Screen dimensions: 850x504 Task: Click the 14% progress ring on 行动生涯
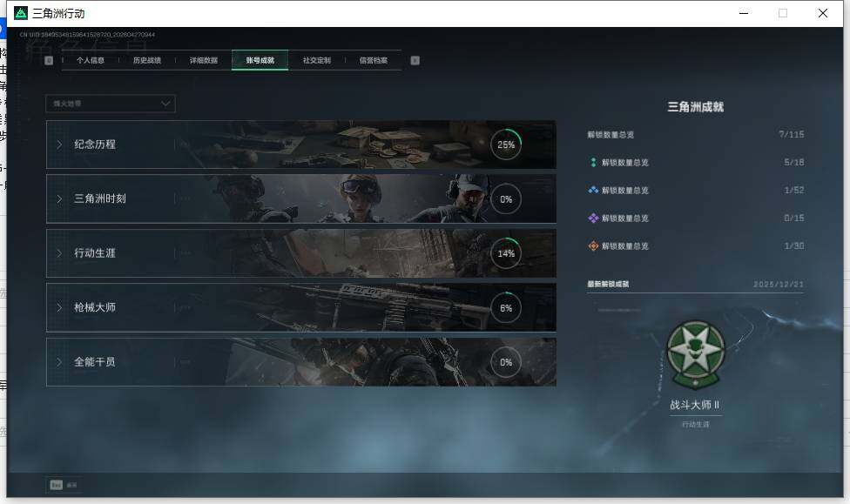[x=506, y=253]
